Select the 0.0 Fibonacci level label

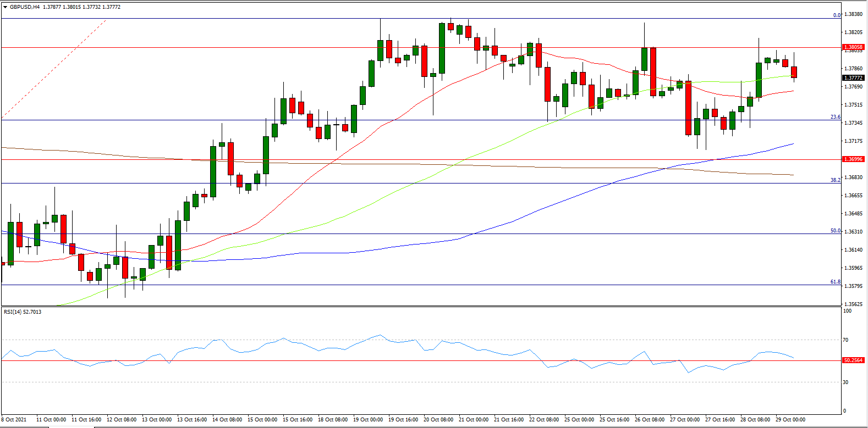(837, 15)
